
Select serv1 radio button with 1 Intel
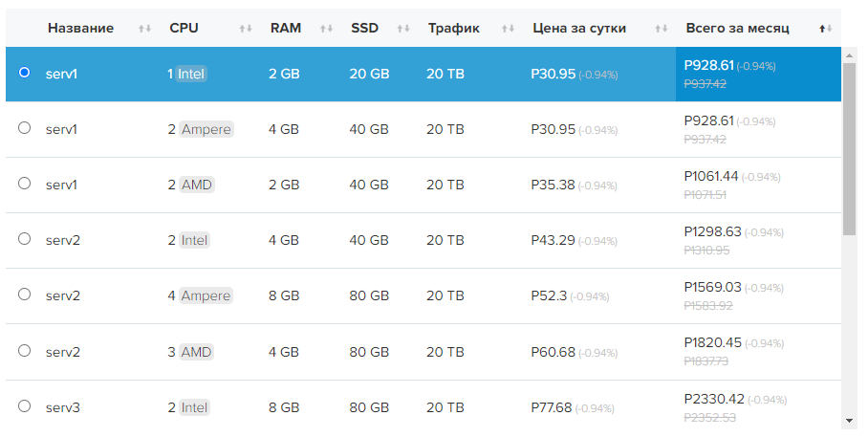pos(25,73)
